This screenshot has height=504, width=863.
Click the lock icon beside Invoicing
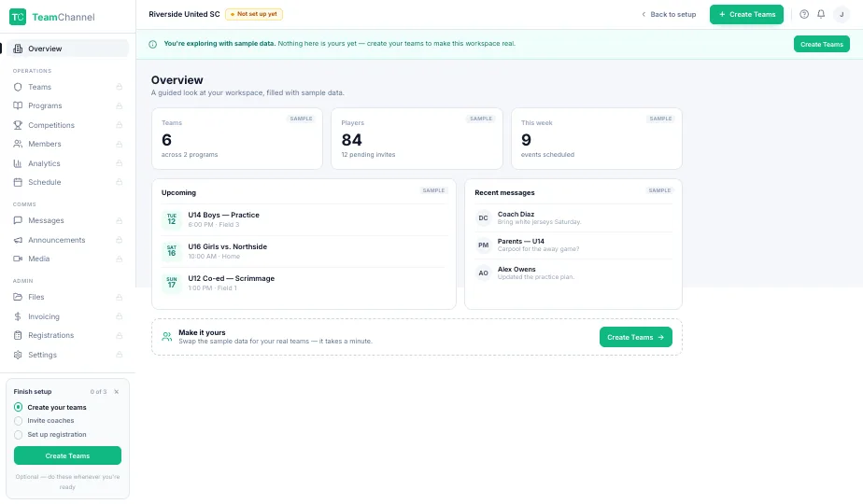[x=119, y=316]
